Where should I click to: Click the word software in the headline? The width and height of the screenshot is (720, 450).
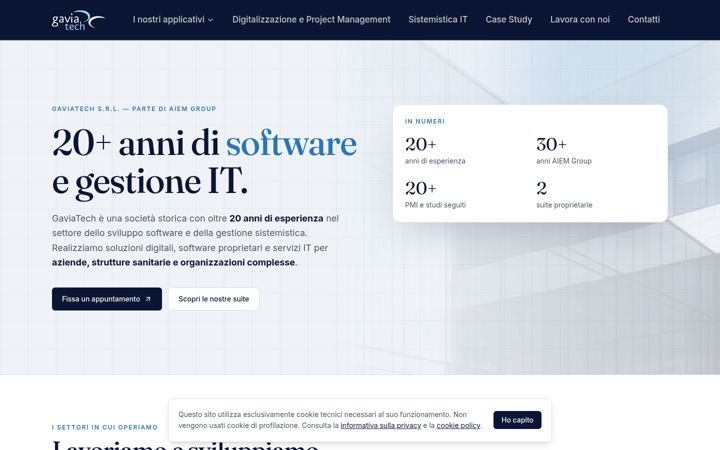click(292, 144)
